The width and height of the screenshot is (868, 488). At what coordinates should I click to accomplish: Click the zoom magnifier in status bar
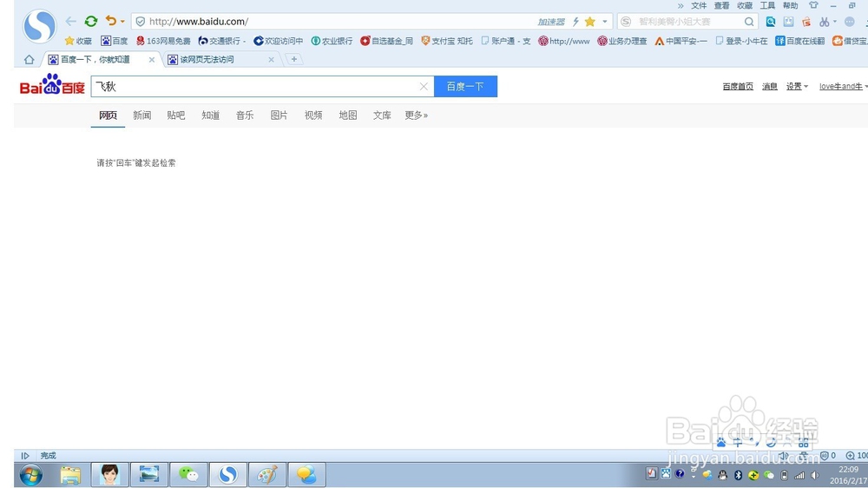click(x=850, y=455)
